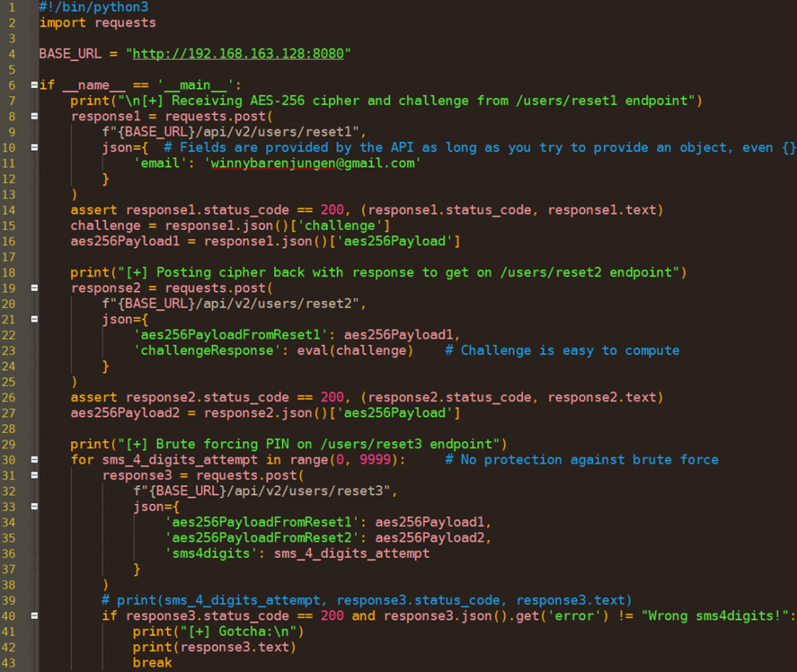Collapse the json fold marker on line 10
Image resolution: width=797 pixels, height=672 pixels.
coord(34,148)
